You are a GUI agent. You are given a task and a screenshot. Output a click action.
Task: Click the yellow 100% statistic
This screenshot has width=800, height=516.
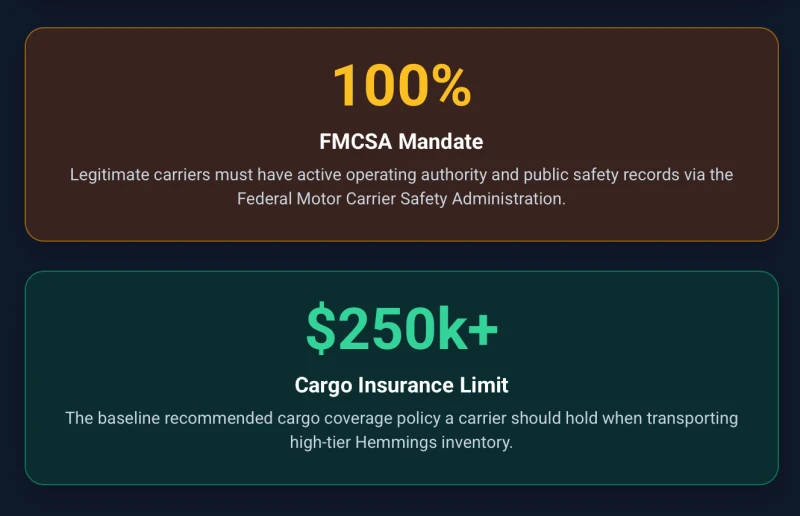[x=401, y=86]
